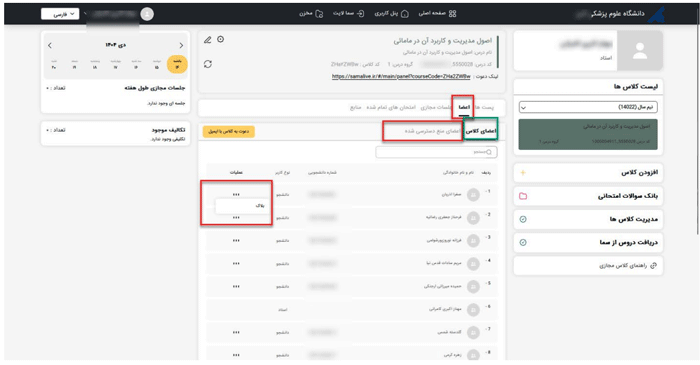Click the folder icon on بانک سوالات امتحانی

(523, 196)
